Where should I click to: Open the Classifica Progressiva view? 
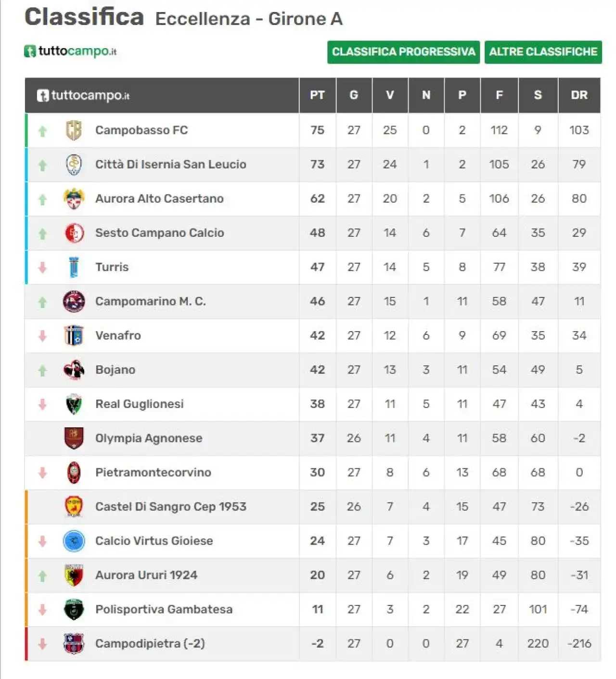click(x=403, y=52)
